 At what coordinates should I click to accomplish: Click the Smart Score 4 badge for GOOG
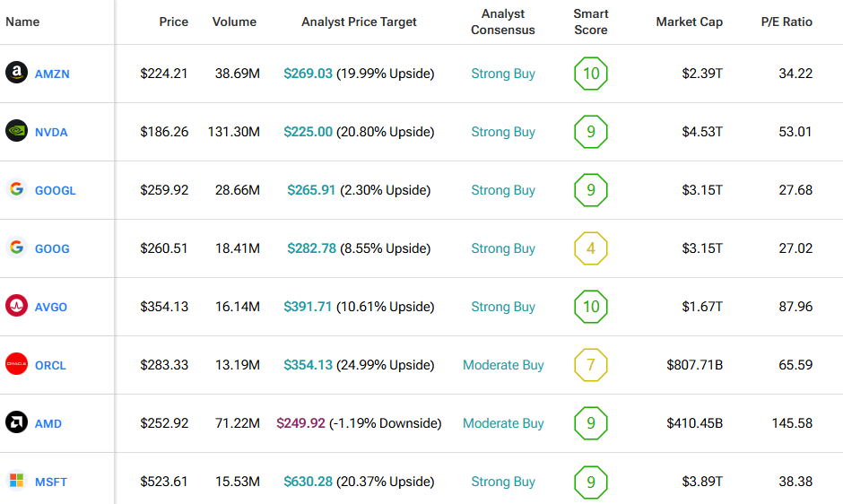(590, 248)
